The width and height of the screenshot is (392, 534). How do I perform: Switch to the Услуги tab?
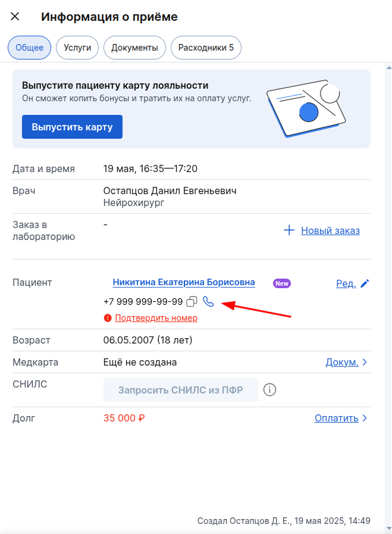77,48
